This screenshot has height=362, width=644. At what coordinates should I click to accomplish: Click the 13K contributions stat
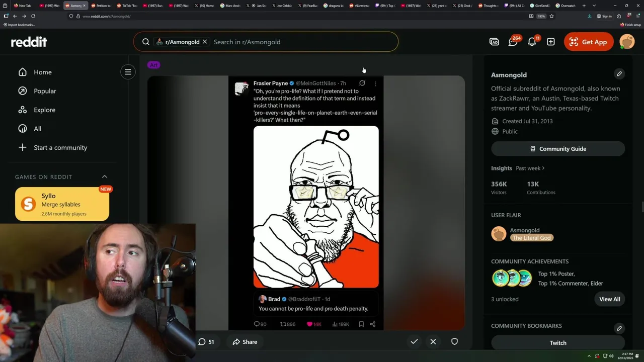coord(541,188)
